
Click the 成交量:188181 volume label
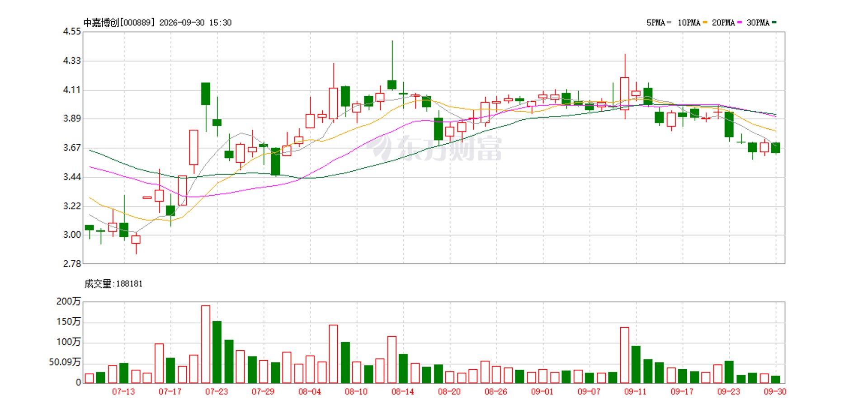coord(113,284)
